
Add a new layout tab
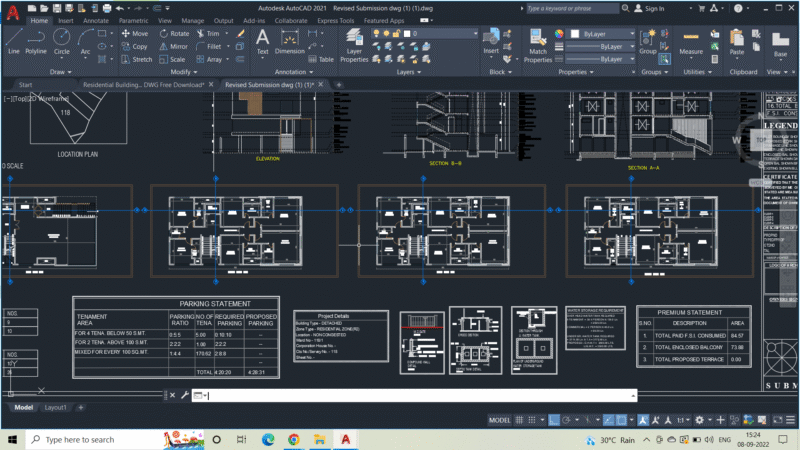point(81,407)
